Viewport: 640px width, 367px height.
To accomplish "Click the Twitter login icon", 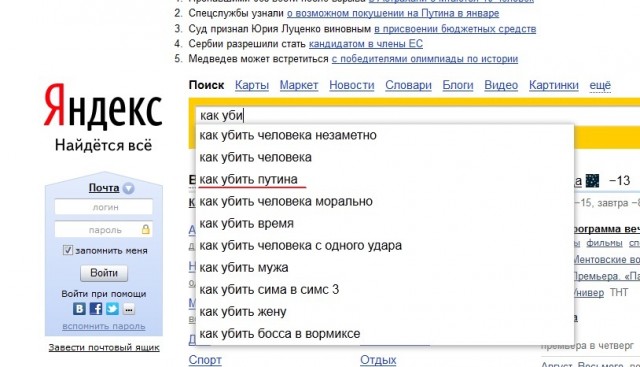I will [112, 309].
